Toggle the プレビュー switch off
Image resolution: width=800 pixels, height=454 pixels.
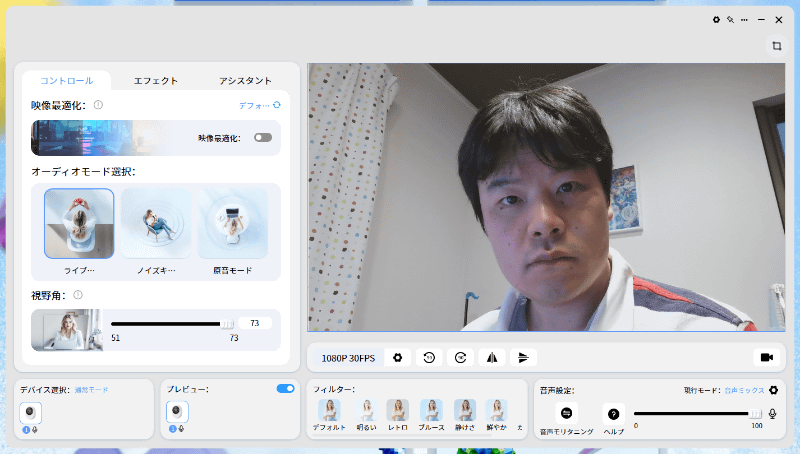[286, 389]
